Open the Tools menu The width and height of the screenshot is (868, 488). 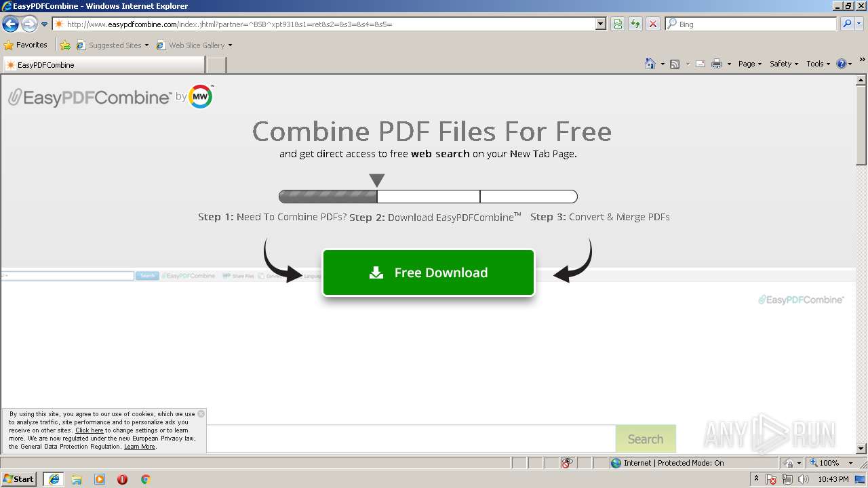tap(818, 64)
